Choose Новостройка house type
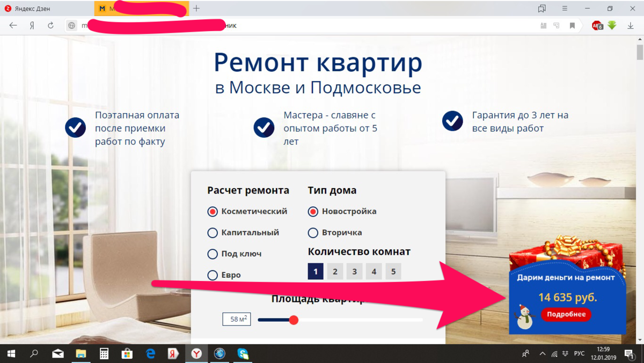The image size is (644, 363). tap(342, 211)
